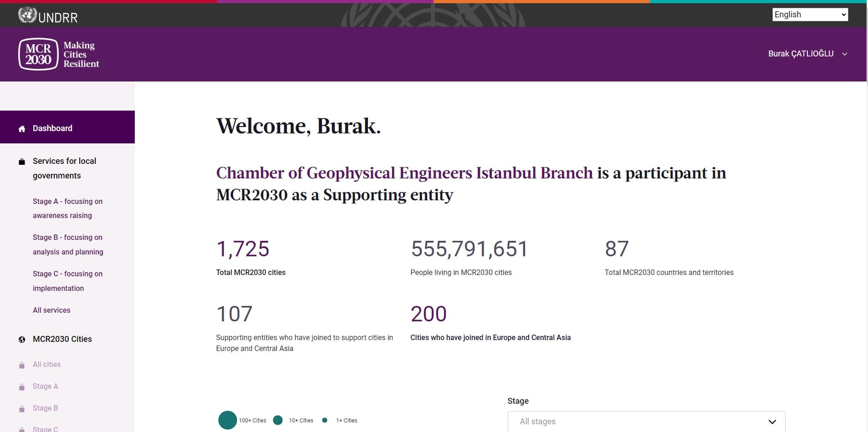Click the 10+ Cities legend circle
Screen dimensions: 868x432
[278, 420]
